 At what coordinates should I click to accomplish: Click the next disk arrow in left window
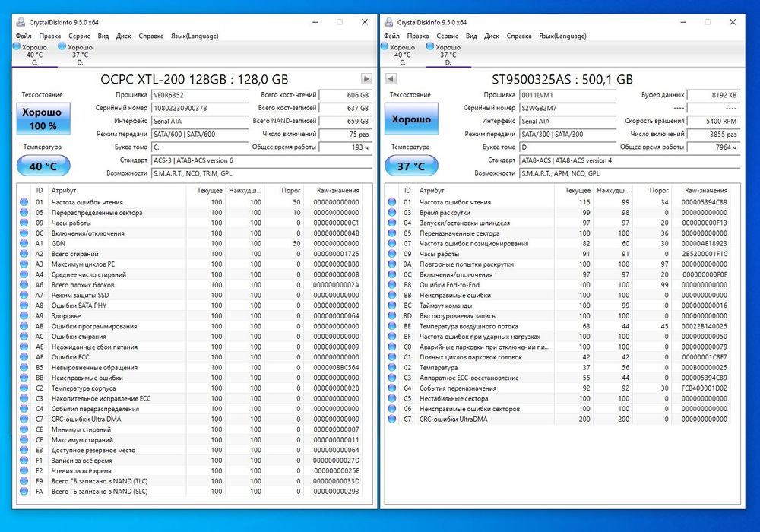(366, 78)
